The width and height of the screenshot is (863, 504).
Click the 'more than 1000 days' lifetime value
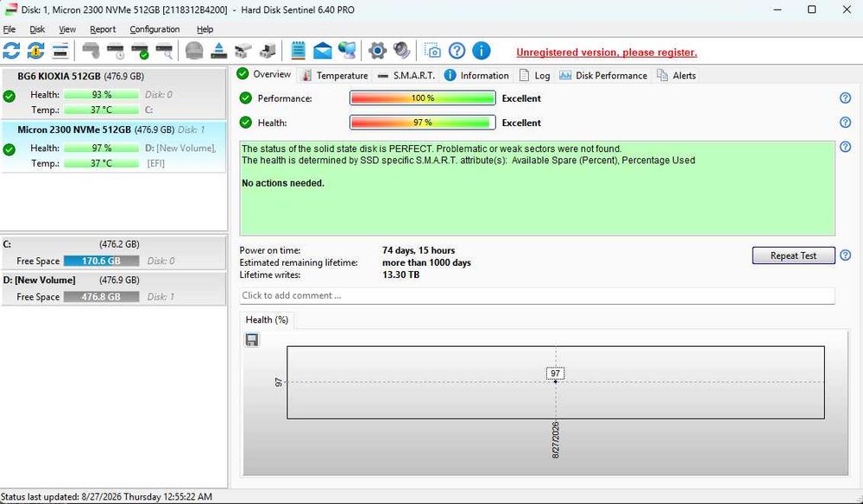pyautogui.click(x=426, y=262)
